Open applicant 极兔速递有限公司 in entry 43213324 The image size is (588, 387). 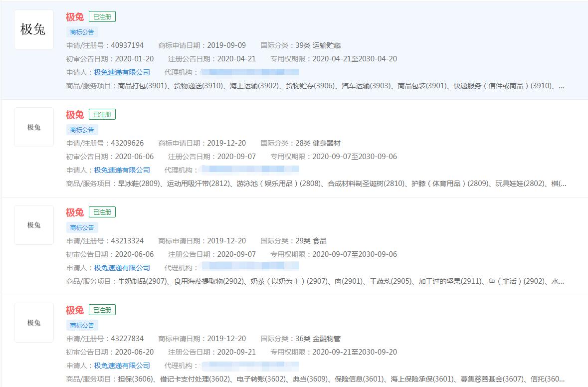122,268
